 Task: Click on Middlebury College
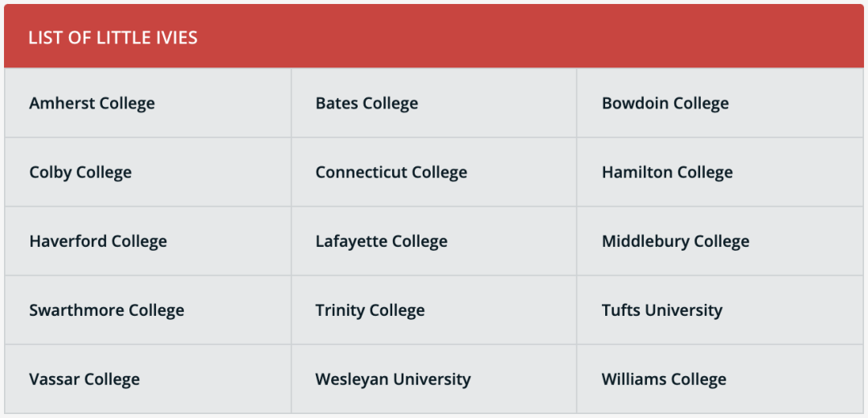pyautogui.click(x=675, y=241)
